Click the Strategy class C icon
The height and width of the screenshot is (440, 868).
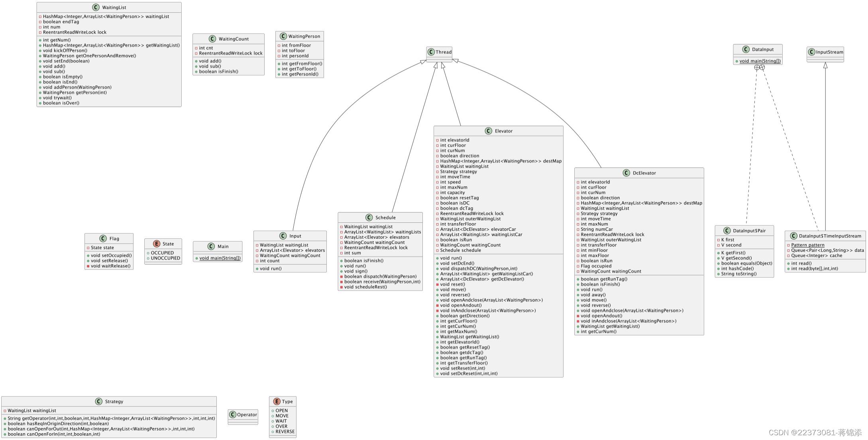click(x=99, y=401)
